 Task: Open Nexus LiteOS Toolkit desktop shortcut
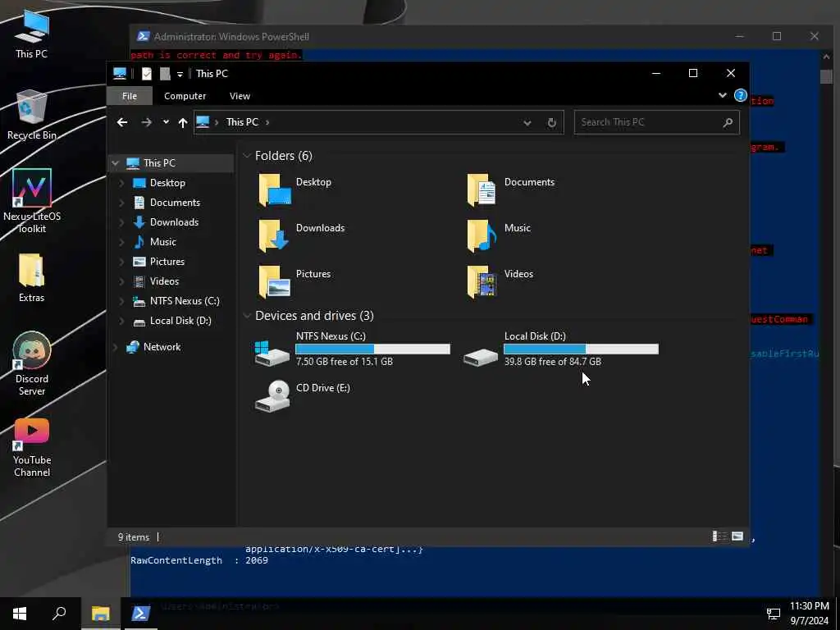(x=32, y=202)
